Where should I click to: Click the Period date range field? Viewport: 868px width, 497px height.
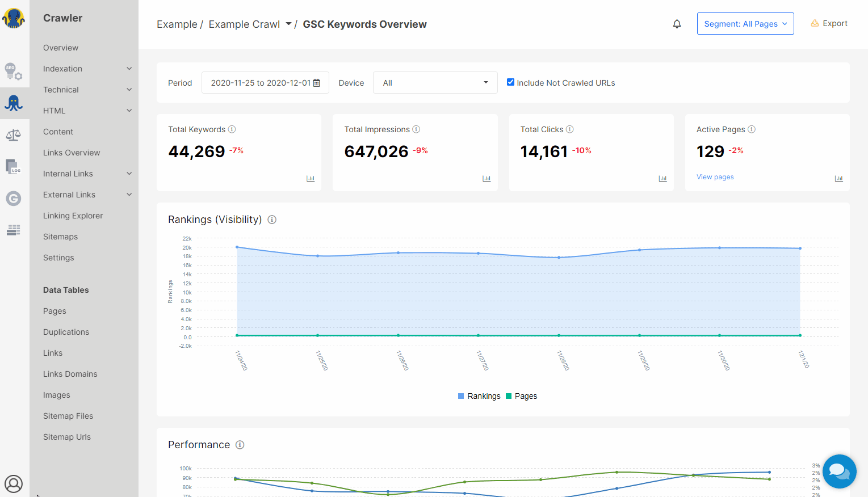pyautogui.click(x=265, y=83)
